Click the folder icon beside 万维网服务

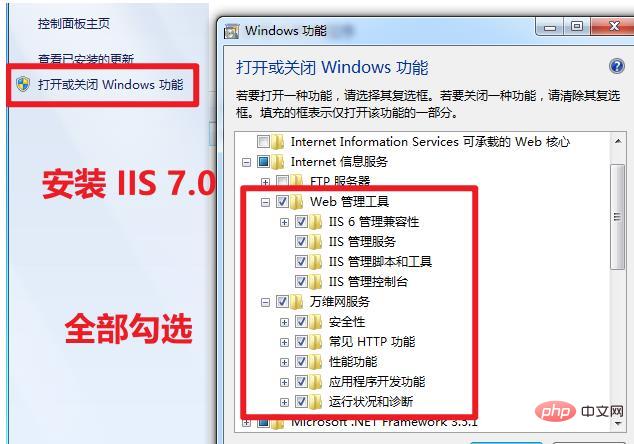coord(300,301)
